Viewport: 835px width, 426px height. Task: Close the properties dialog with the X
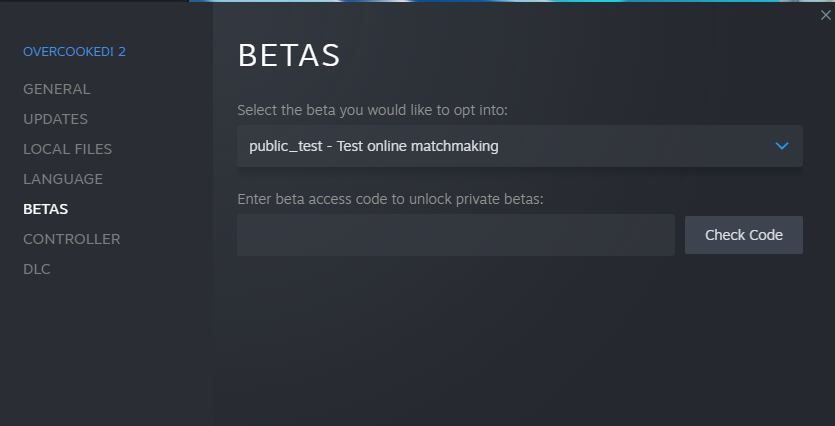click(825, 15)
